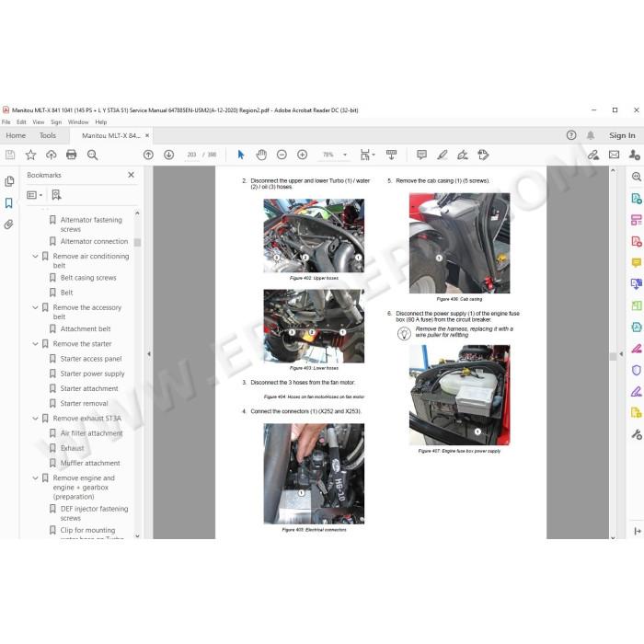This screenshot has width=644, height=644.
Task: Collapse the right tools pane arrow
Action: [x=621, y=353]
